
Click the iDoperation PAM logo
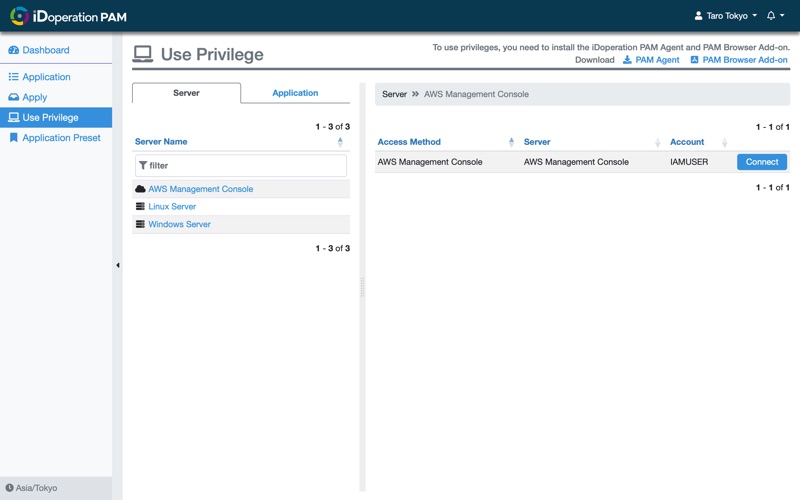[68, 16]
